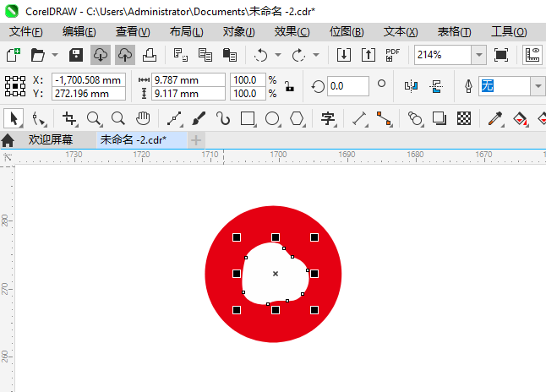Image resolution: width=546 pixels, height=392 pixels.
Task: Select the first Zoom magnifier tool
Action: click(94, 119)
